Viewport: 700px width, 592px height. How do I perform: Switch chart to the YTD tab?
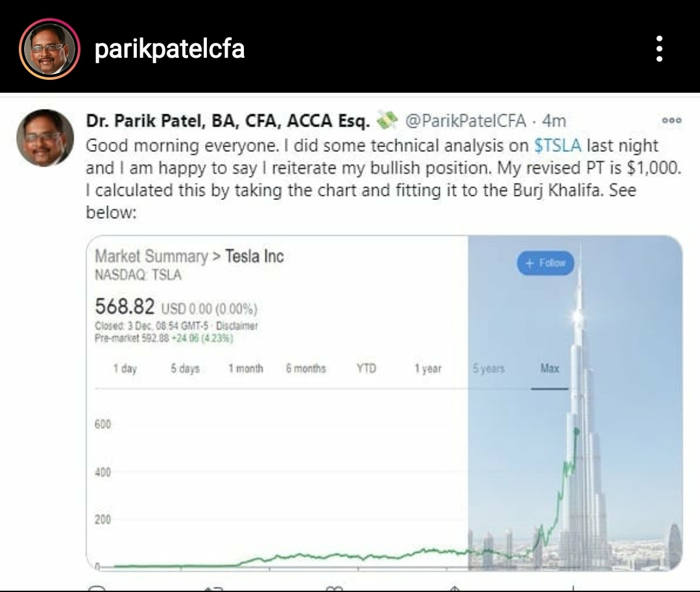coord(366,369)
